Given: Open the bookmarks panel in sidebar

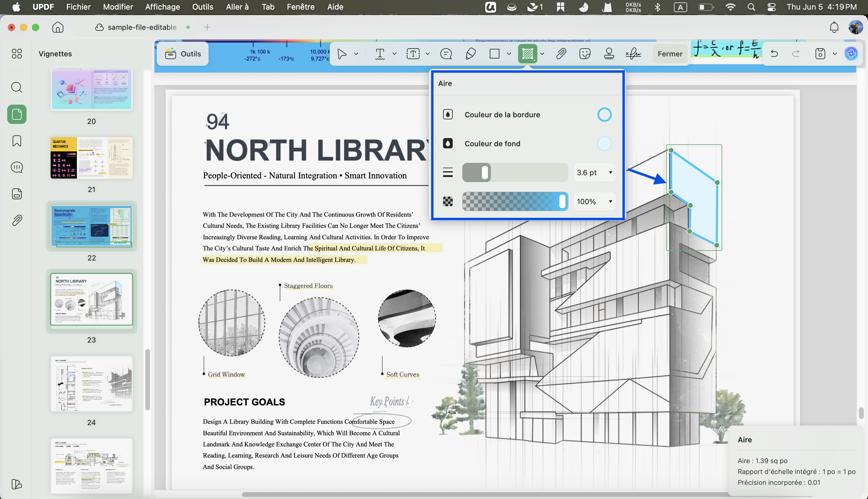Looking at the screenshot, I should pos(17,141).
